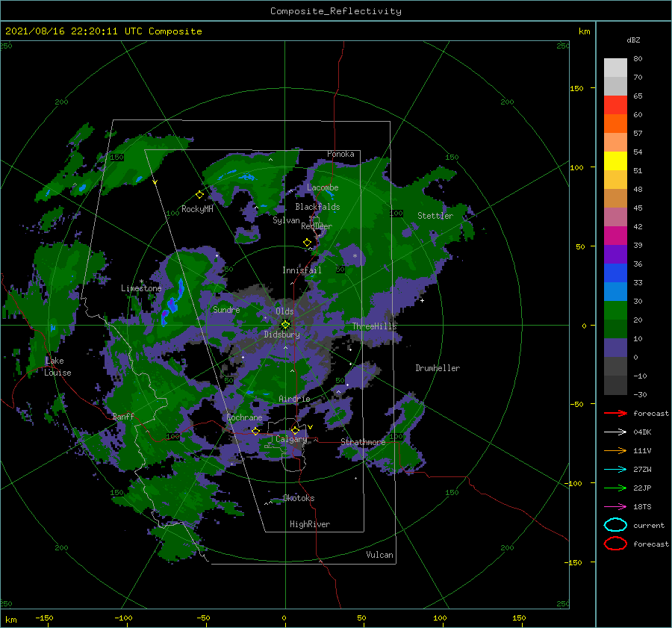Select the swatch between 20 and 30 dBZ

(x=615, y=311)
